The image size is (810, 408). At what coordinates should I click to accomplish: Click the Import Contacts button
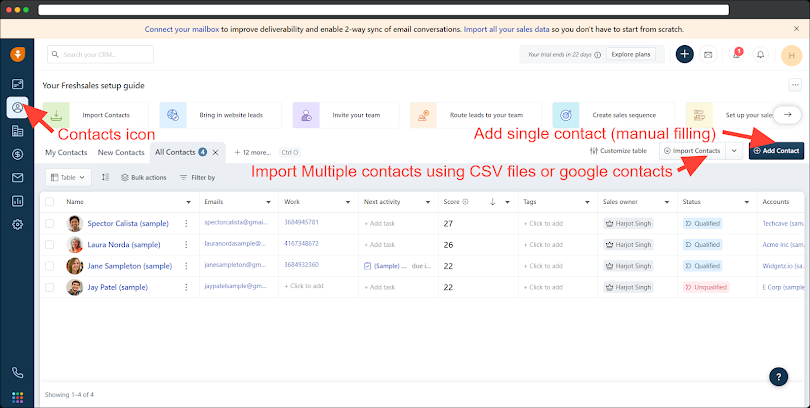click(x=692, y=151)
